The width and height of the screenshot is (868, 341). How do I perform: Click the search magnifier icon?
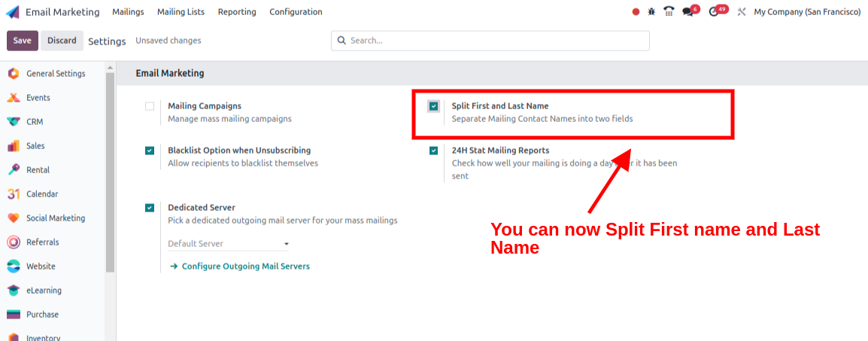(x=341, y=41)
